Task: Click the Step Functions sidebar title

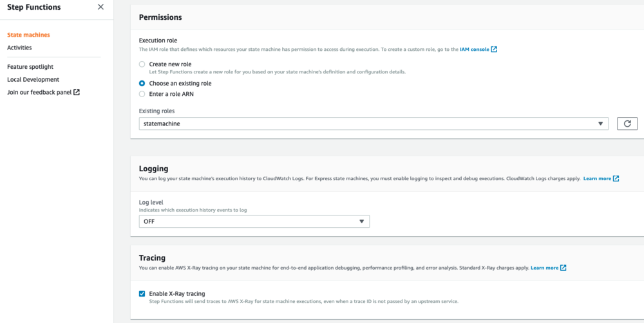Action: coord(33,7)
